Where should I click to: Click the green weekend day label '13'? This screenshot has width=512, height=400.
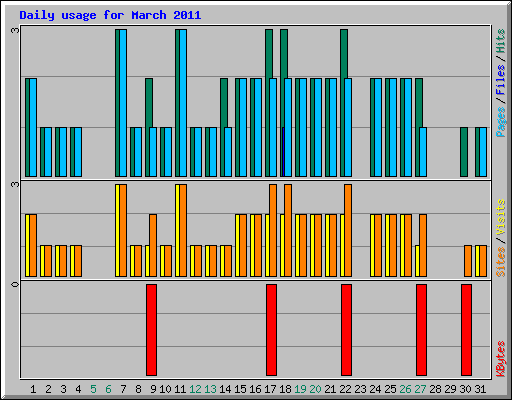pos(210,389)
